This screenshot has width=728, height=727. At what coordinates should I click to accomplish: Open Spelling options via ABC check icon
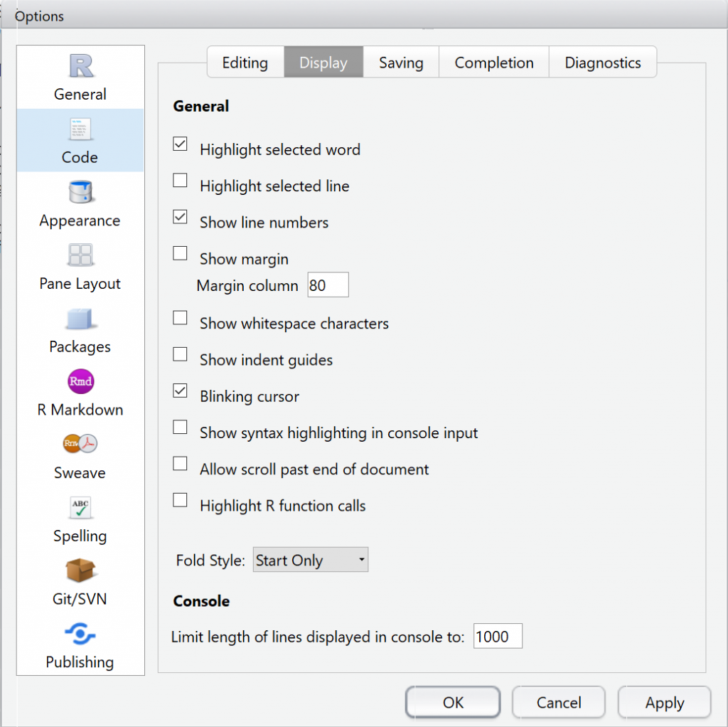[x=80, y=507]
